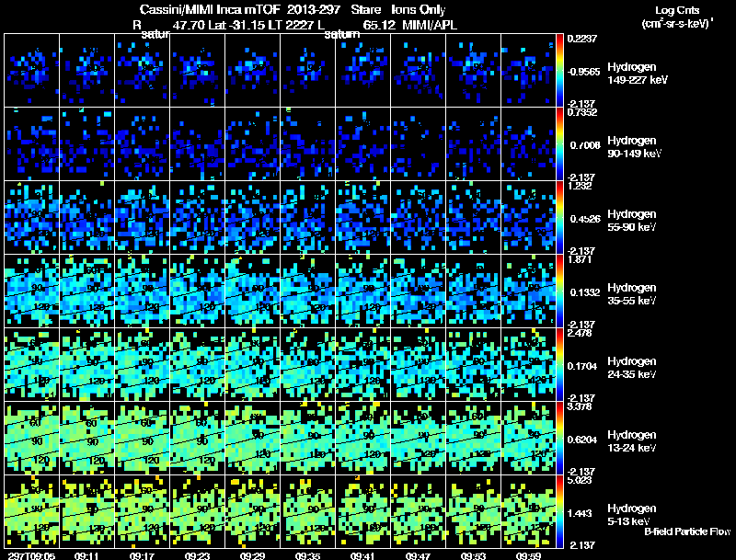Open the 13-24 keV image panel at 09:05

[x=32, y=438]
